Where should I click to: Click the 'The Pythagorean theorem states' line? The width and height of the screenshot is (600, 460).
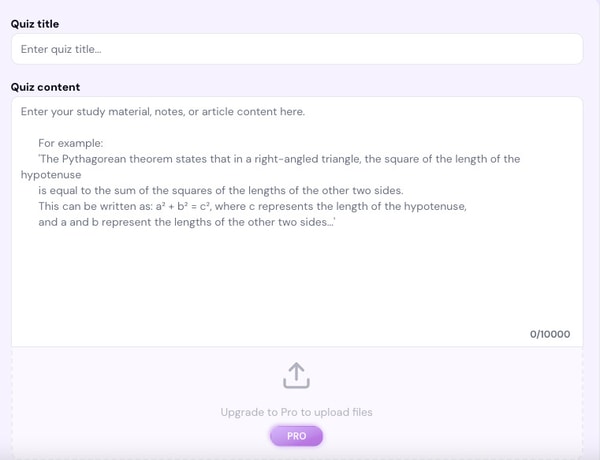(279, 159)
